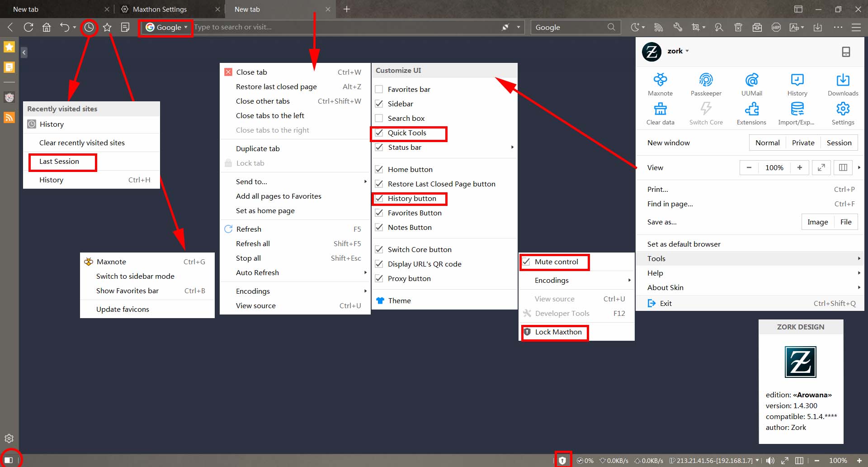Open RSS reader in left sidebar
The image size is (868, 467).
[9, 117]
